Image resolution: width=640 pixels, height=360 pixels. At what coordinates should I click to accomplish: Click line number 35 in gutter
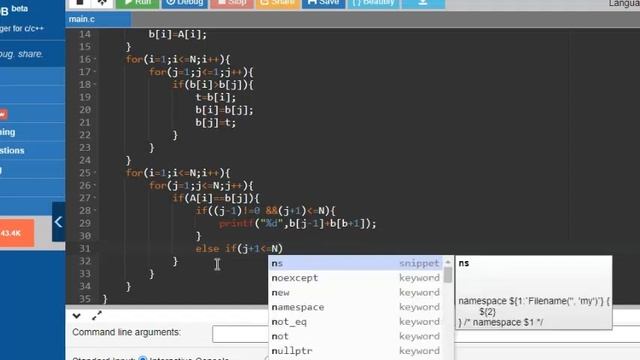pos(84,299)
